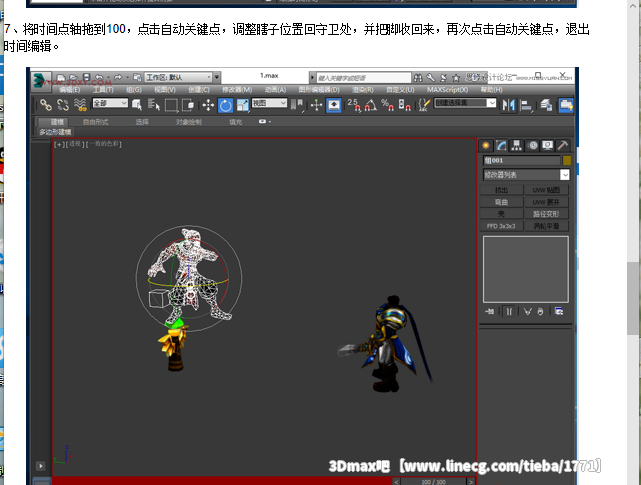The image size is (641, 485).
Task: Open the Utilities hammer panel tab
Action: pos(563,145)
